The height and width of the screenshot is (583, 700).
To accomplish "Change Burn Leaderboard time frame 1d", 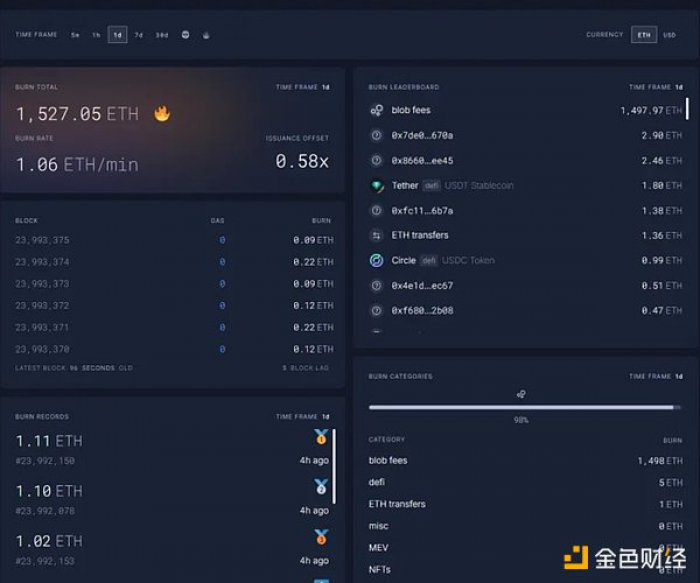I will [676, 87].
